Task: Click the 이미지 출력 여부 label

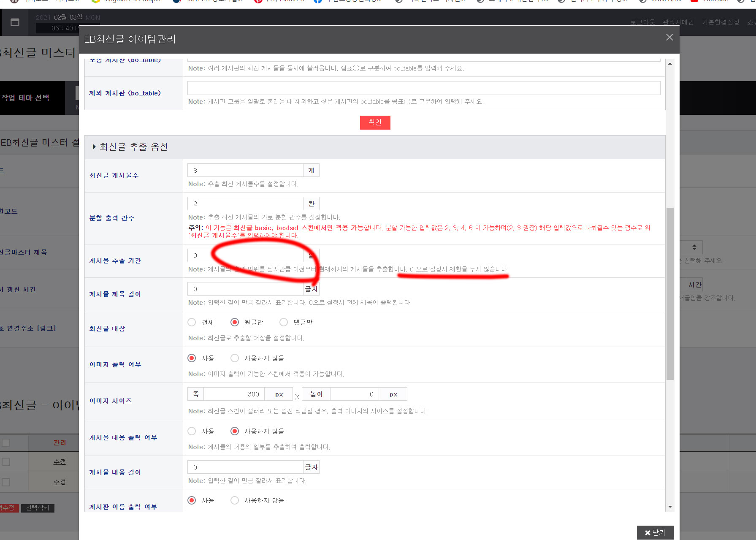Action: pyautogui.click(x=115, y=365)
